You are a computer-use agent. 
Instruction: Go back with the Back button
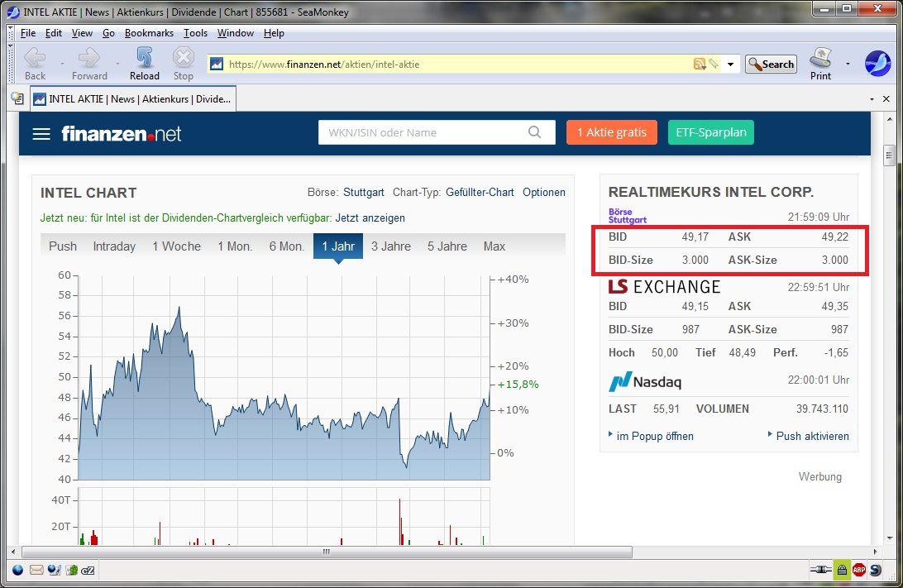click(x=35, y=64)
